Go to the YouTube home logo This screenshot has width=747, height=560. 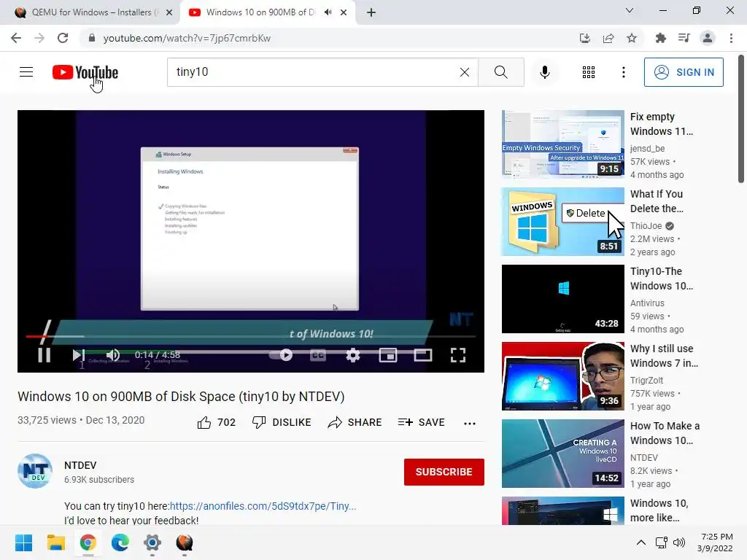[x=85, y=72]
